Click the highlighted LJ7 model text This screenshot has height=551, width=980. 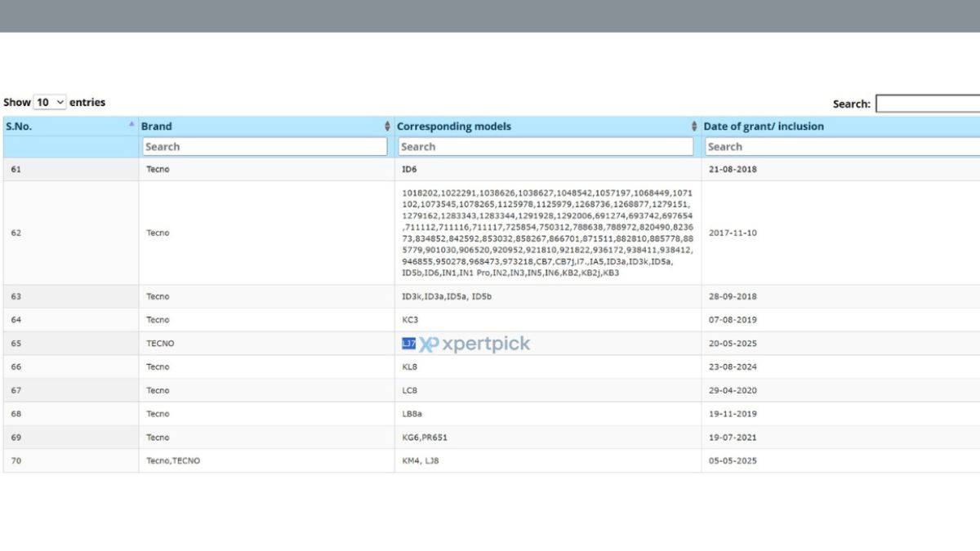coord(409,344)
